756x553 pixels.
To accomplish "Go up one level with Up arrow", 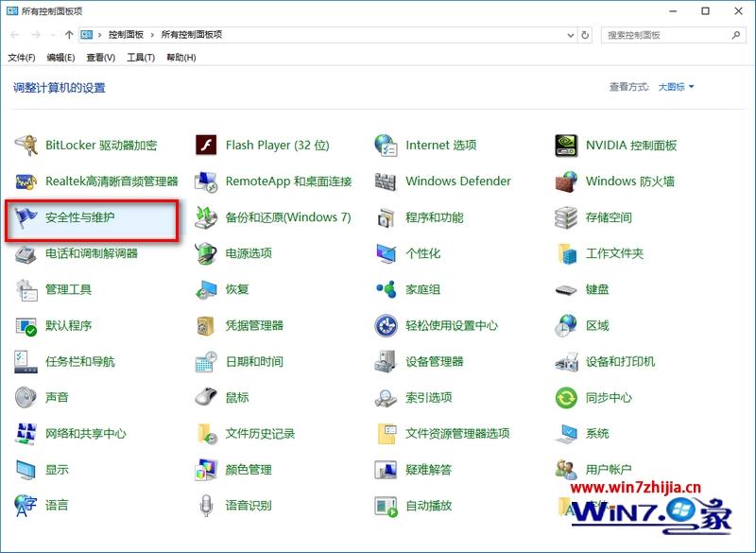I will pyautogui.click(x=69, y=35).
